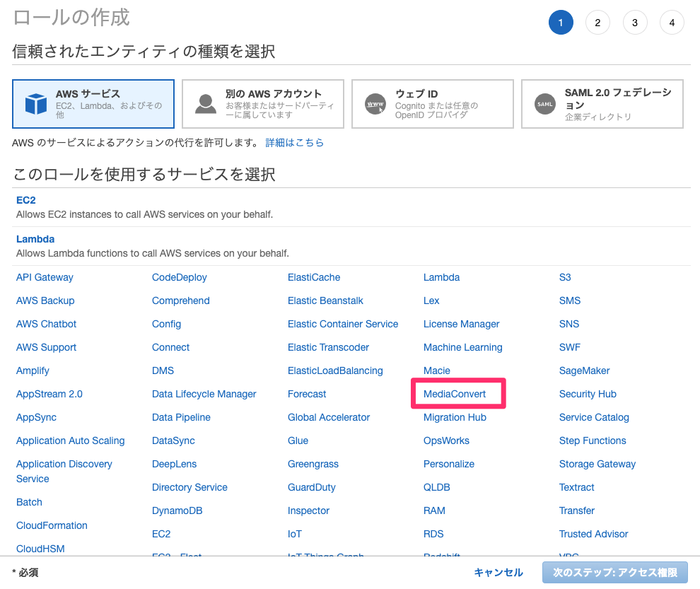The height and width of the screenshot is (589, 700).
Task: Choose License Manager service
Action: coord(461,324)
